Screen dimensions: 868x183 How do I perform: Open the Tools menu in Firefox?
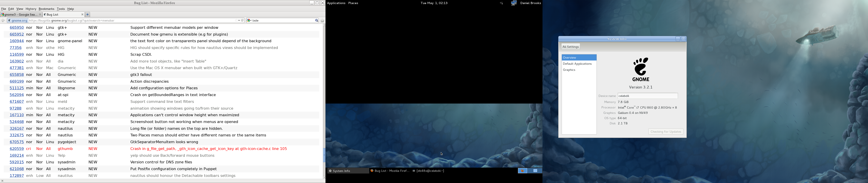pos(61,9)
